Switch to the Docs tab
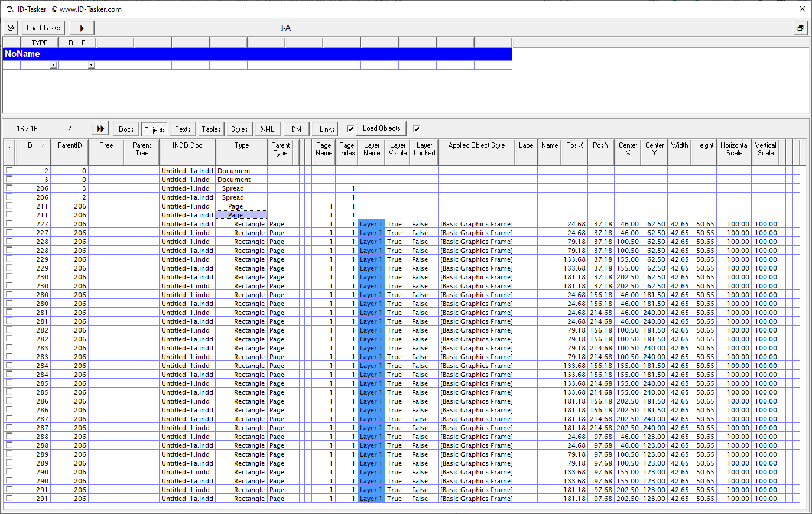The width and height of the screenshot is (812, 514). tap(126, 129)
